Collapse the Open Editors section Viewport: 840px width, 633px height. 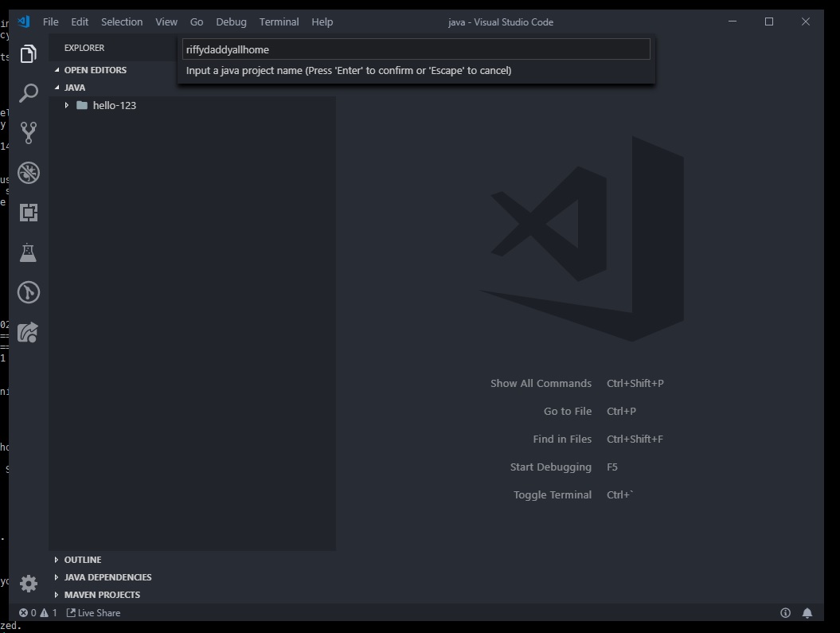57,70
